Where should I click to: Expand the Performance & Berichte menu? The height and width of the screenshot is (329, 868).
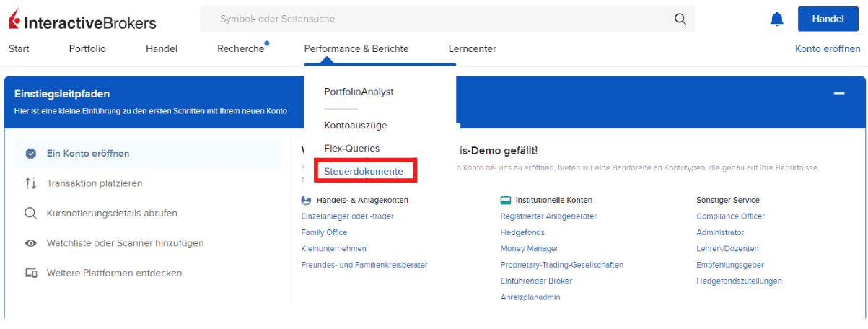[x=356, y=49]
